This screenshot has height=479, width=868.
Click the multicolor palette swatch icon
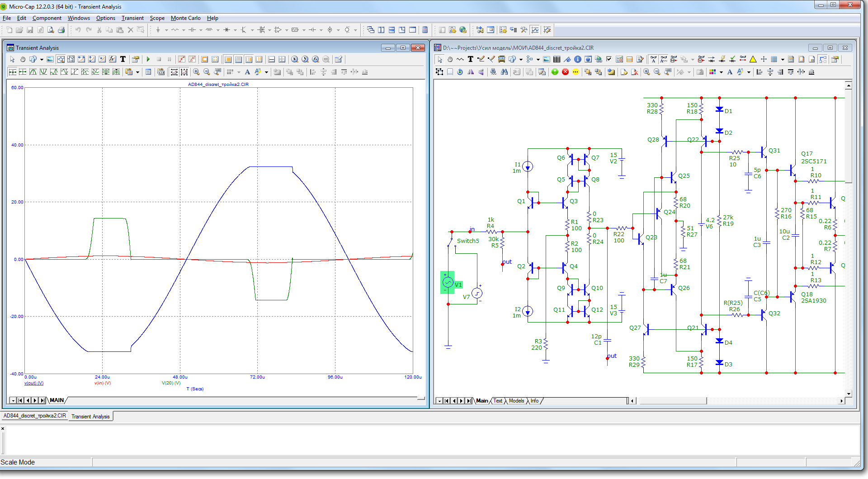712,72
